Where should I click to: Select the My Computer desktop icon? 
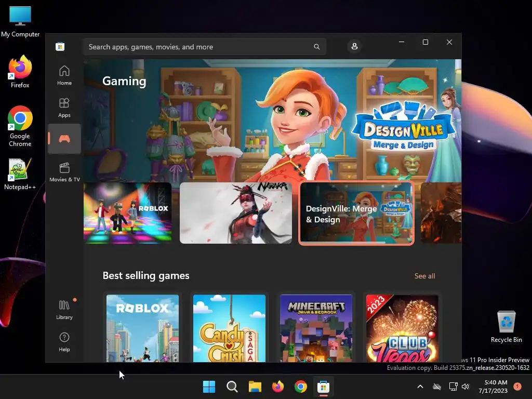[x=20, y=21]
